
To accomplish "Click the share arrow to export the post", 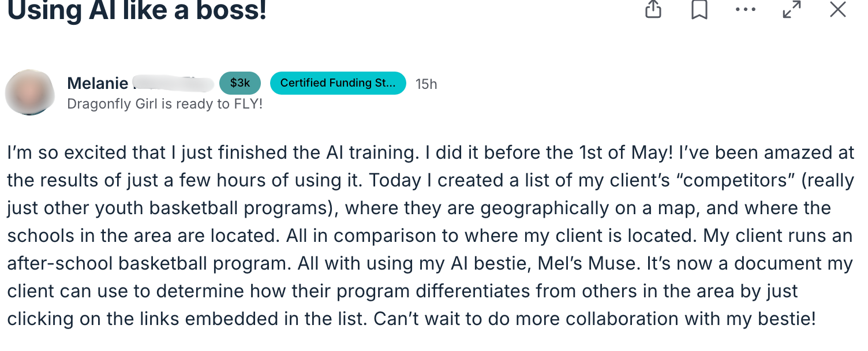I will click(x=653, y=10).
